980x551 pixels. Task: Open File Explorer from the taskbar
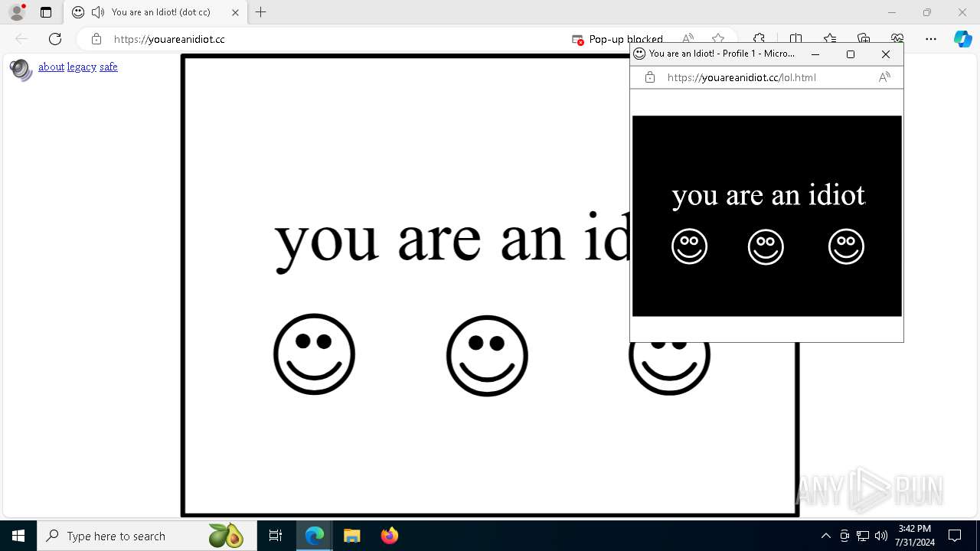point(351,536)
